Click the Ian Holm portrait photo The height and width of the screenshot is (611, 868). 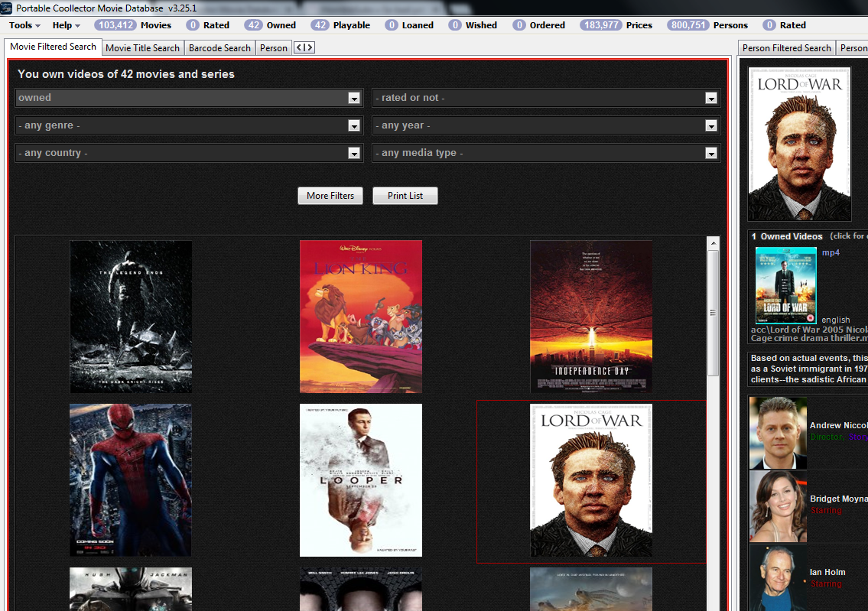click(x=778, y=578)
